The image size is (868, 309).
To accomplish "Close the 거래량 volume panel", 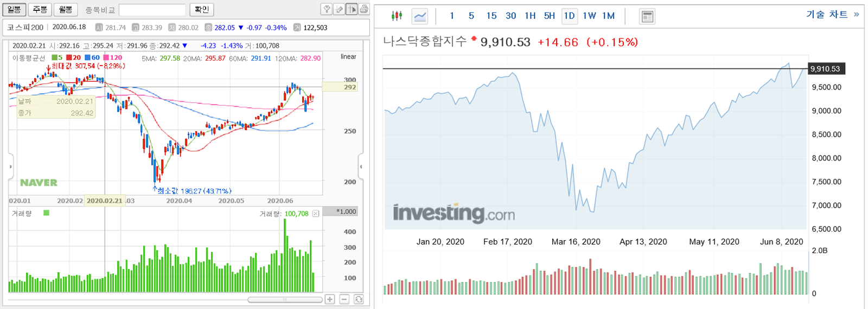I will (x=316, y=214).
